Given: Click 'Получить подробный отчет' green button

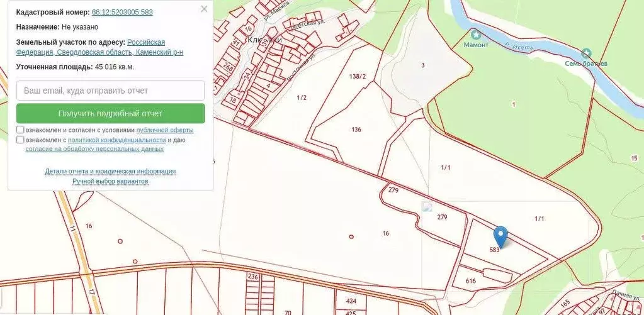Looking at the screenshot, I should [111, 114].
